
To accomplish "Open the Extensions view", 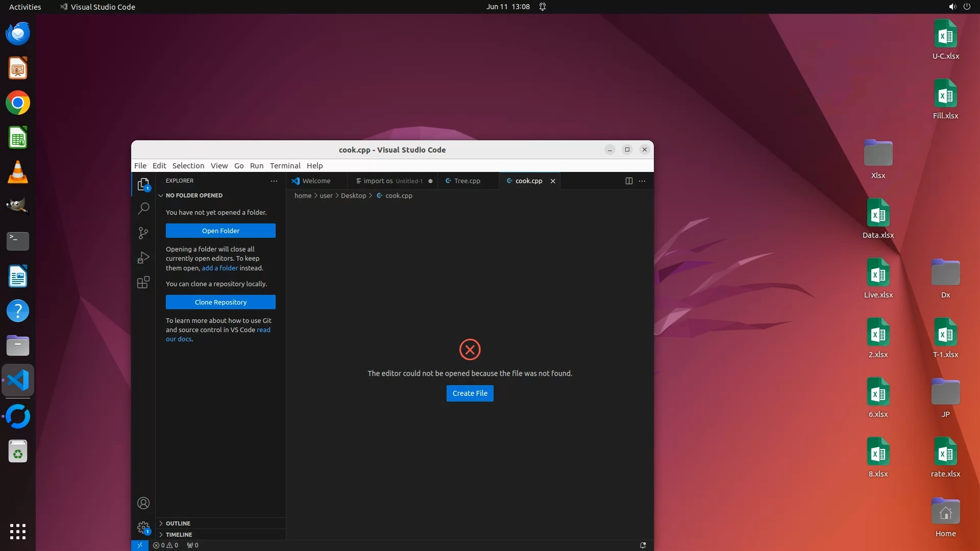I will point(143,282).
